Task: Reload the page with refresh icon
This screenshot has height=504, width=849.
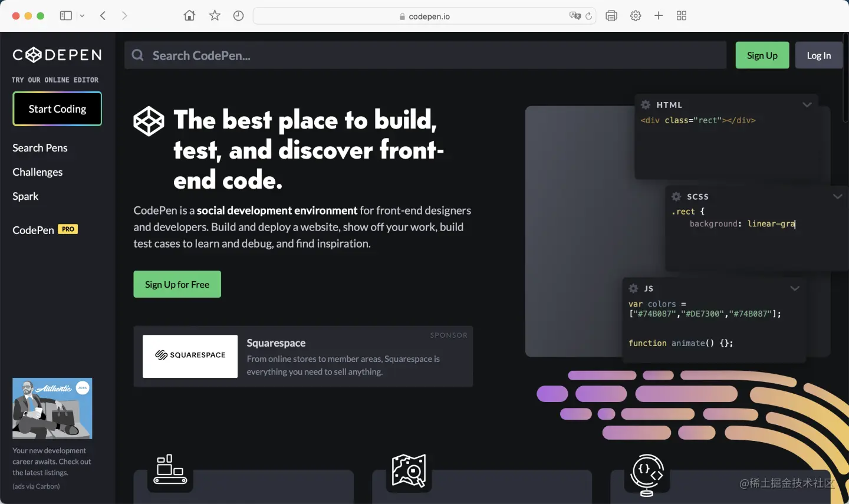Action: pyautogui.click(x=588, y=16)
